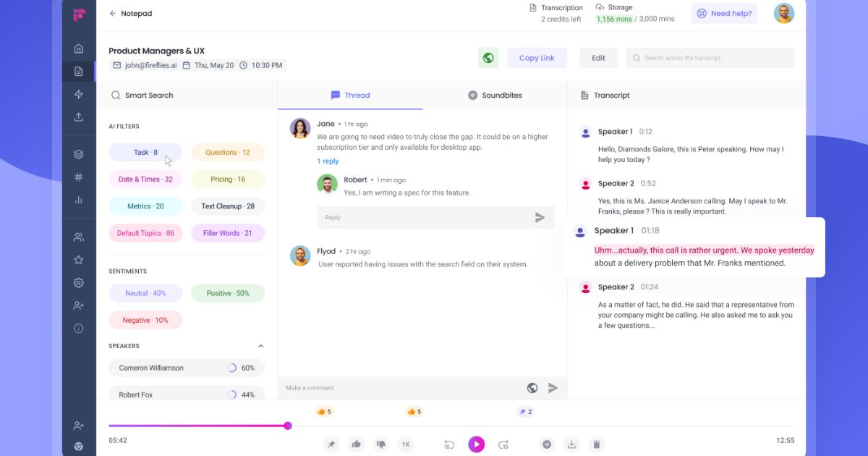Open the bar chart analytics icon
Image resolution: width=868 pixels, height=456 pixels.
pos(79,200)
